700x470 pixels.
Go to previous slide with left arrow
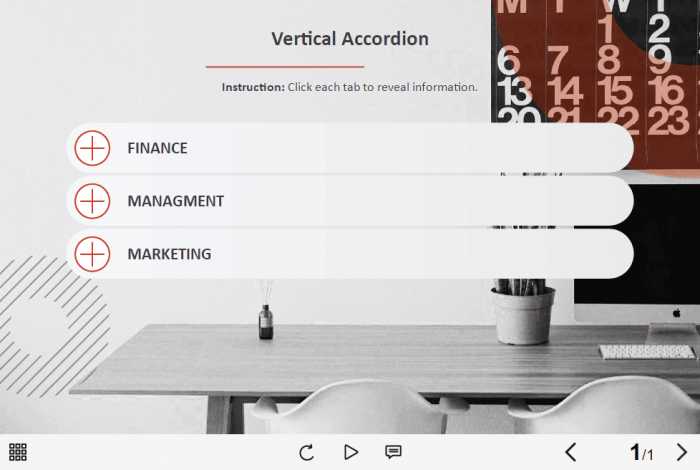coord(571,452)
